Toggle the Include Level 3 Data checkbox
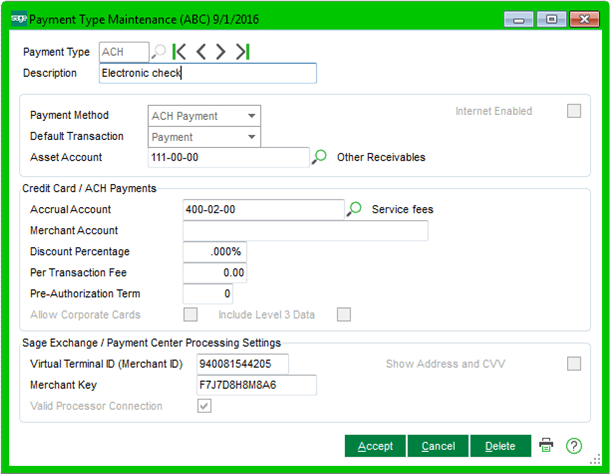This screenshot has width=610, height=474. [x=344, y=315]
